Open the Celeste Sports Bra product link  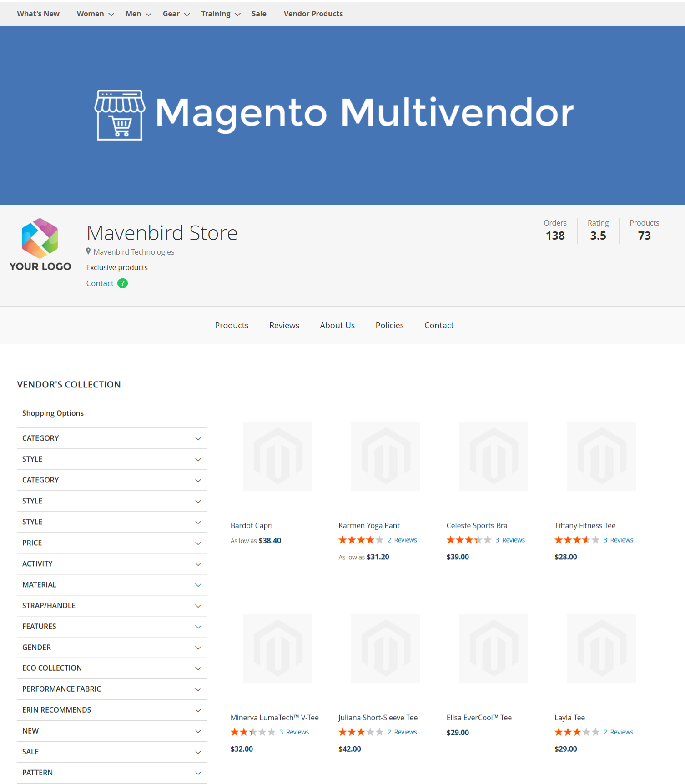pos(477,525)
